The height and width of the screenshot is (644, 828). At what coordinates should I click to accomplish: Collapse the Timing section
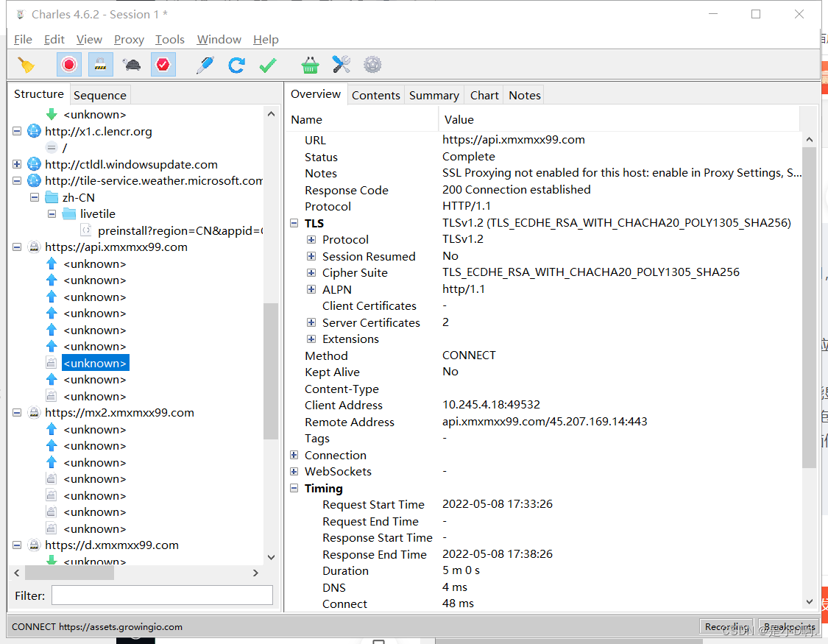[x=294, y=488]
